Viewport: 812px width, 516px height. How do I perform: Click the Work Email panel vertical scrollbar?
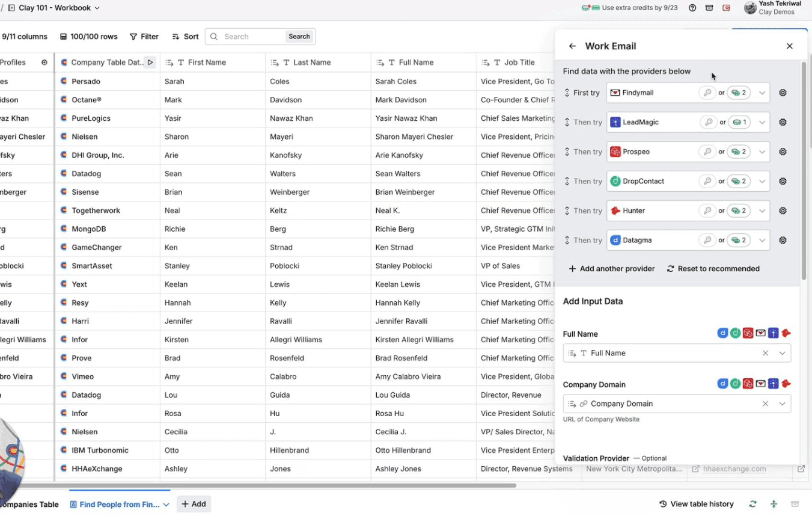[804, 170]
